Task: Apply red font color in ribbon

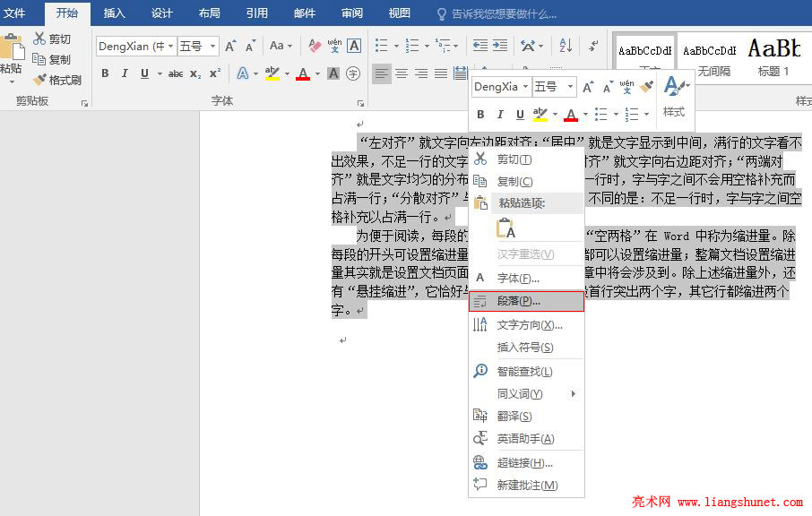Action: [x=303, y=73]
